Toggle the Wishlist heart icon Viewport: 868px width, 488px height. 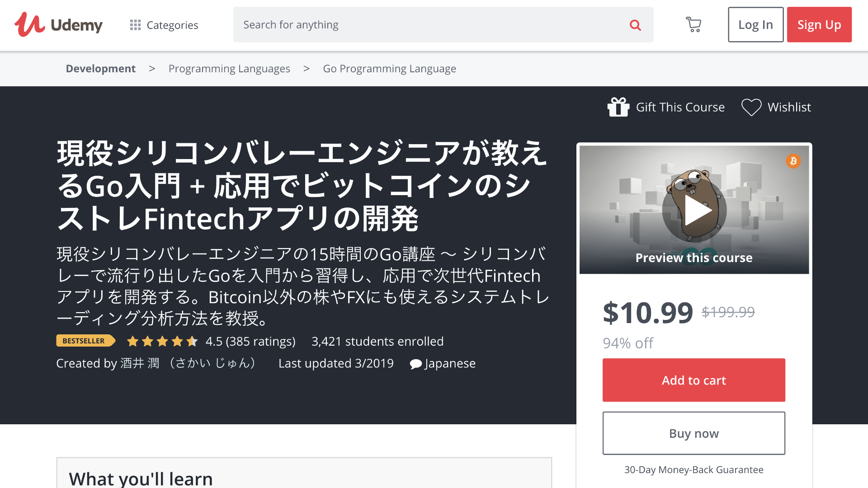(751, 107)
